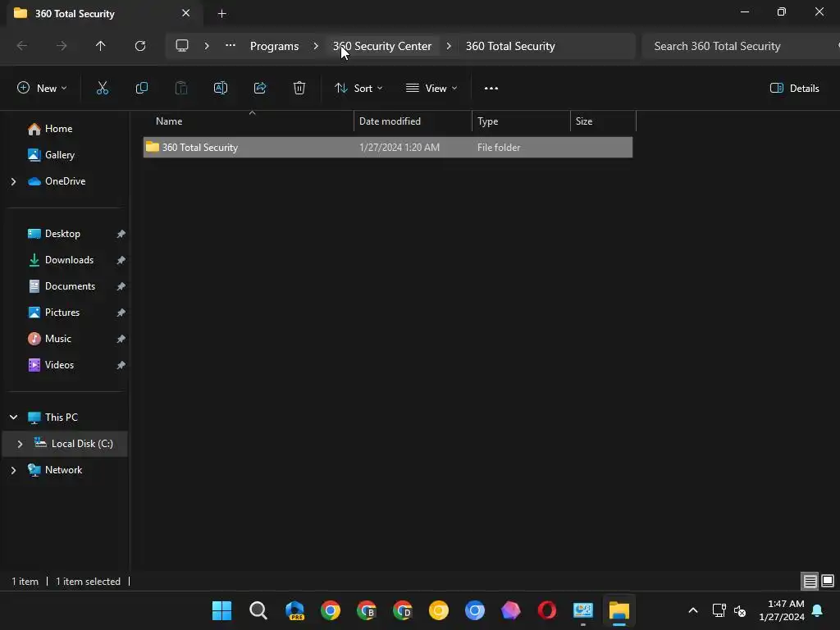
Task: Open the clock and date in system tray
Action: (782, 610)
